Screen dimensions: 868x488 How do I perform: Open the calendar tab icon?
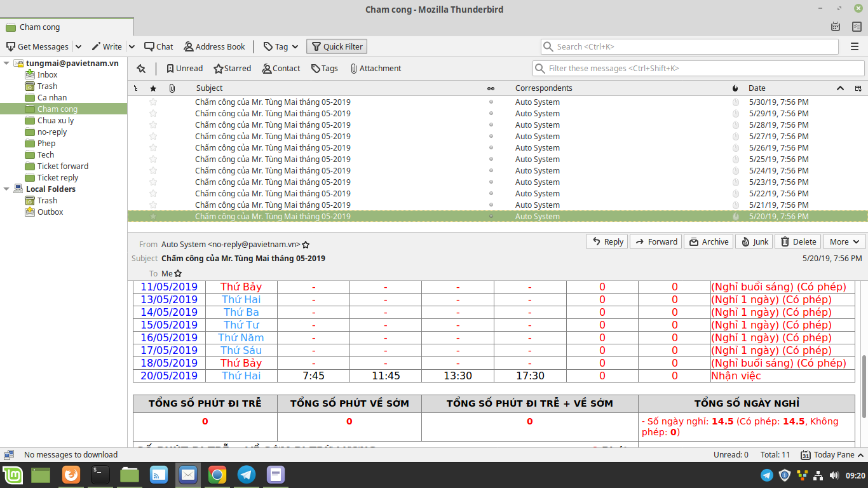pyautogui.click(x=836, y=27)
